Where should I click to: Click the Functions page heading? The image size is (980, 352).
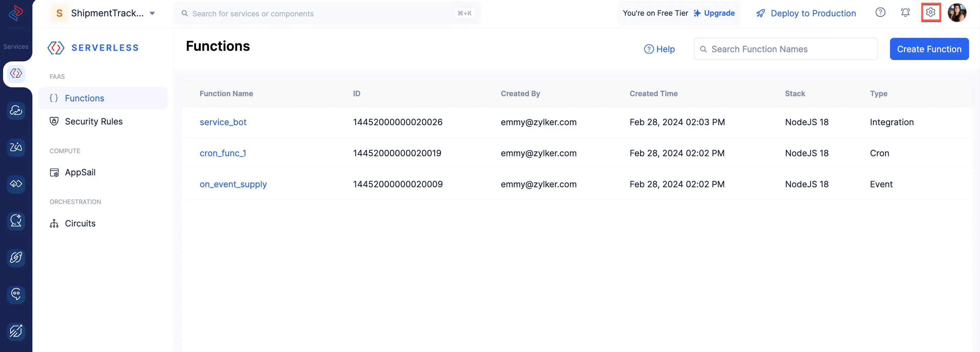[x=218, y=46]
